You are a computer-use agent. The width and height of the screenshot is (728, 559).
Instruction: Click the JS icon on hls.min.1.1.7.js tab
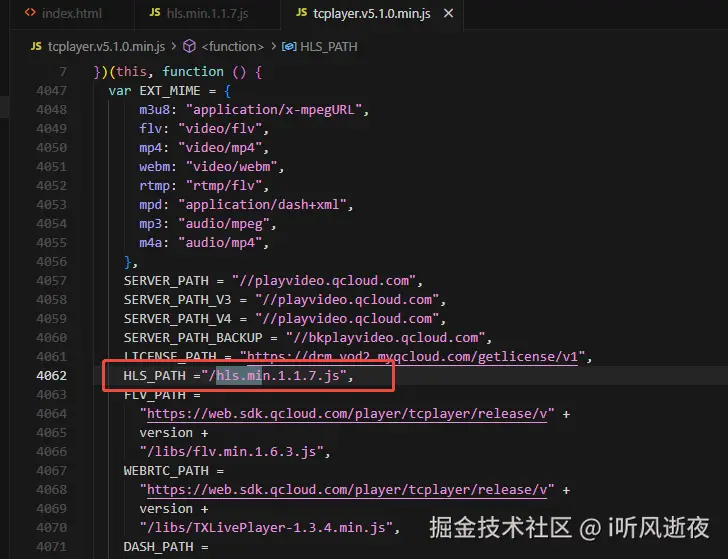(x=155, y=13)
